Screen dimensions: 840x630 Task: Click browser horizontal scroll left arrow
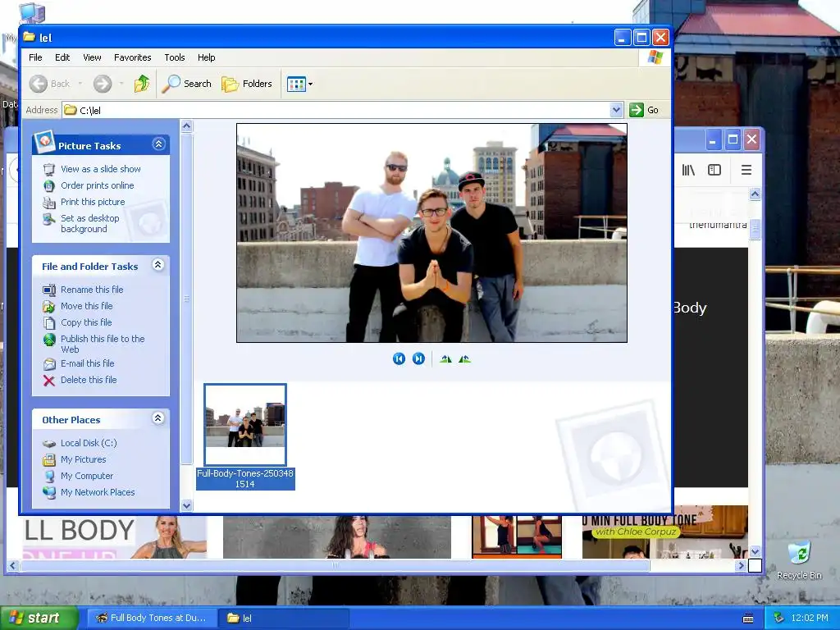tap(13, 565)
